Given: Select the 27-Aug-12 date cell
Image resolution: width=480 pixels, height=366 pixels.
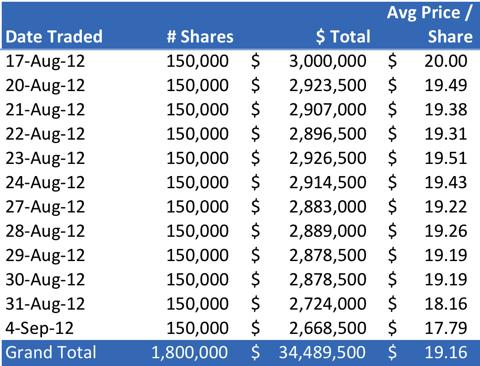Looking at the screenshot, I should click(x=45, y=207).
